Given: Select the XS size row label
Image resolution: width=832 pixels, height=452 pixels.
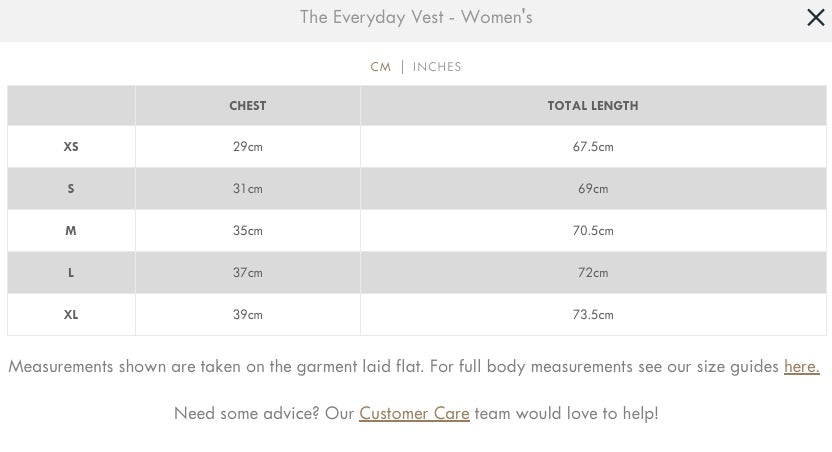Looking at the screenshot, I should click(x=71, y=147).
